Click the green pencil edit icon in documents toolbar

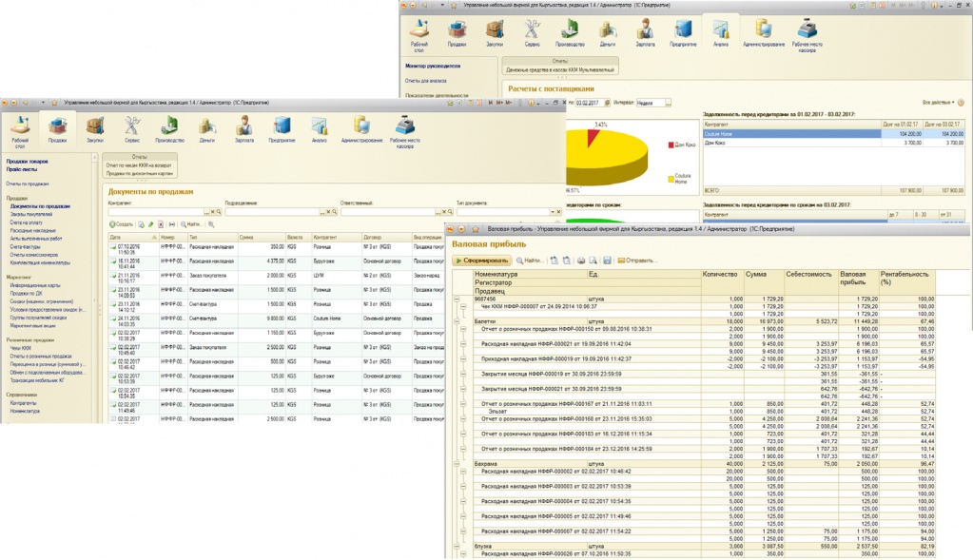click(x=151, y=224)
